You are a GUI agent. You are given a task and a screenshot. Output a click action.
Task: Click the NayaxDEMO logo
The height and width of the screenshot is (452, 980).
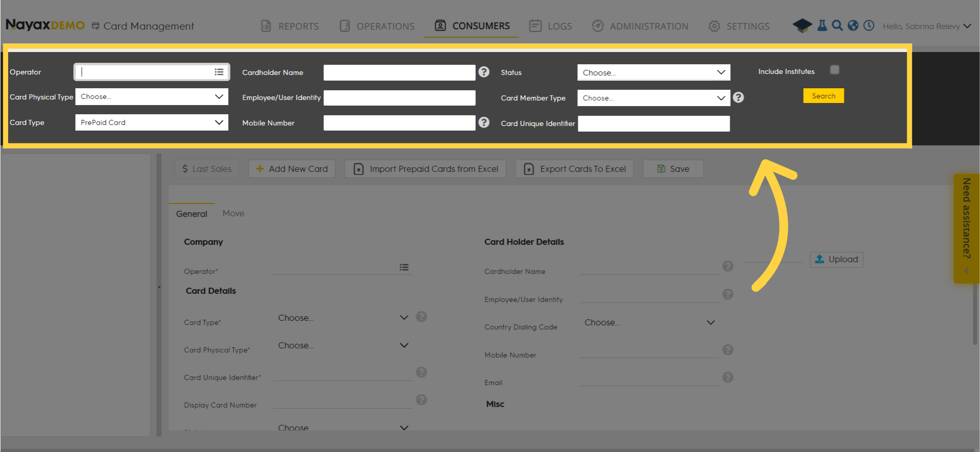[x=45, y=25]
